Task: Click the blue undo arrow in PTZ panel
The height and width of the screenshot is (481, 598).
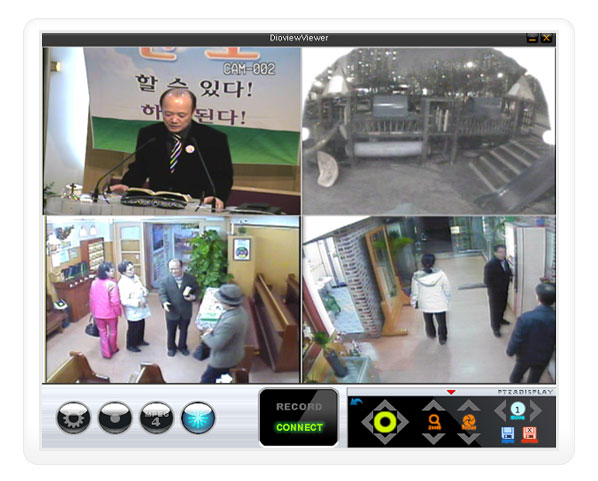Action: [356, 402]
